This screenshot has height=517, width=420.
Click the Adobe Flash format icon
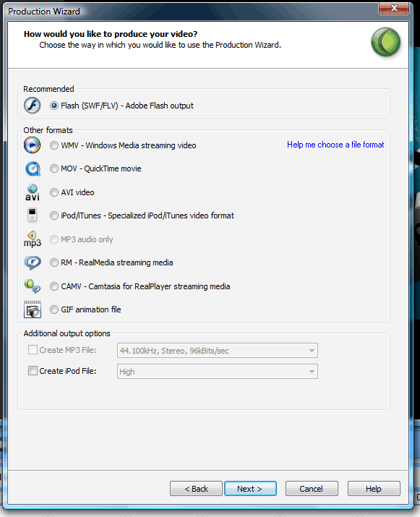[x=33, y=106]
